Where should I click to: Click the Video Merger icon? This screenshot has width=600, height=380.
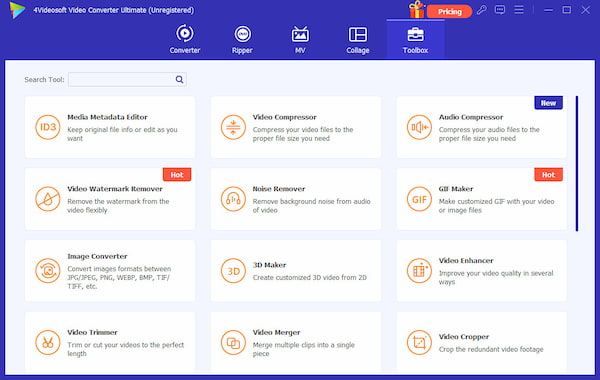(x=233, y=342)
